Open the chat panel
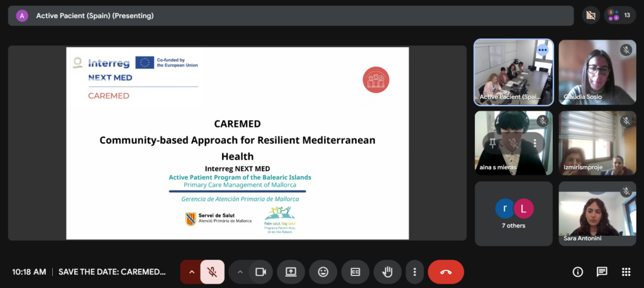The width and height of the screenshot is (644, 288). point(602,272)
